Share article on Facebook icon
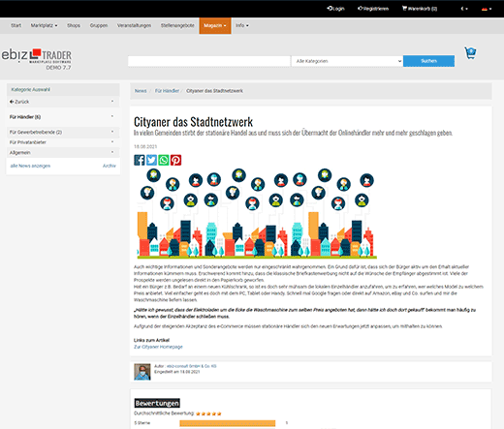The width and height of the screenshot is (504, 429). click(140, 160)
